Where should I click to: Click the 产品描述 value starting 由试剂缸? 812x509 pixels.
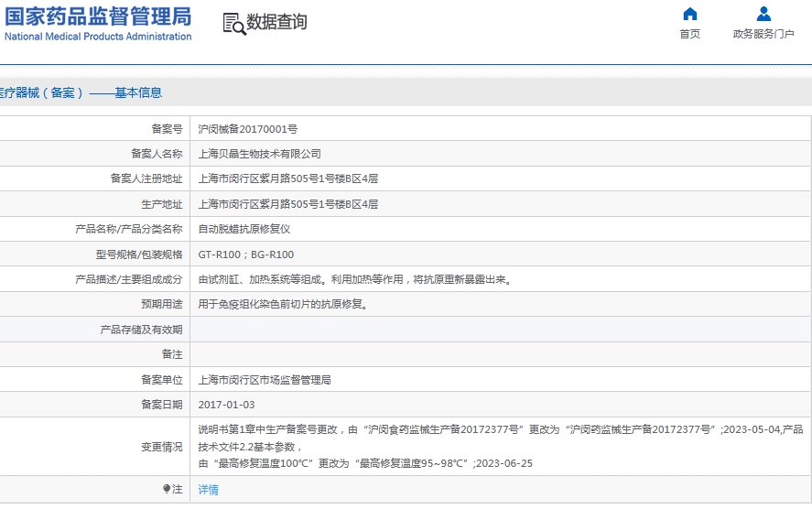coord(355,279)
